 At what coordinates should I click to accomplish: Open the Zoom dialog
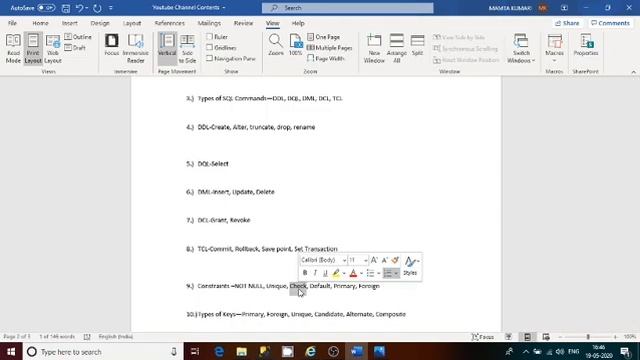click(x=276, y=45)
